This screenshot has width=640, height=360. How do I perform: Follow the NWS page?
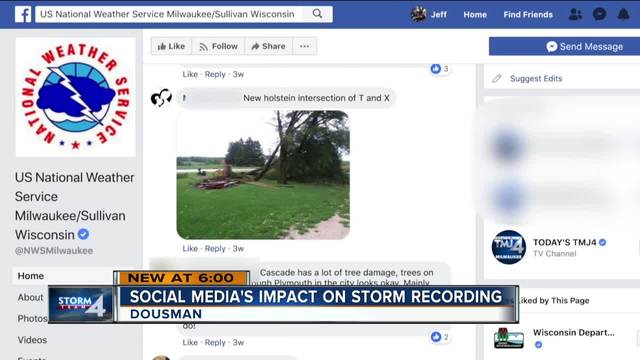tap(218, 46)
